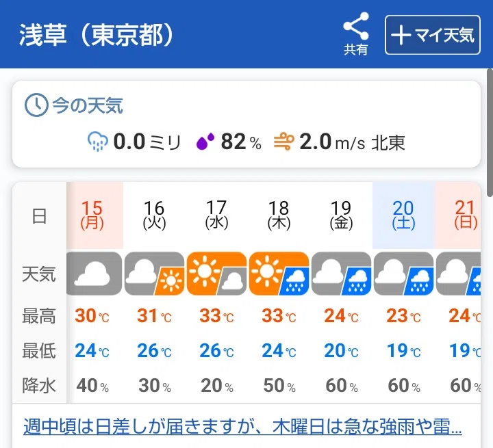Click the orange wind icon
Viewport: 493px width, 448px height.
(284, 142)
